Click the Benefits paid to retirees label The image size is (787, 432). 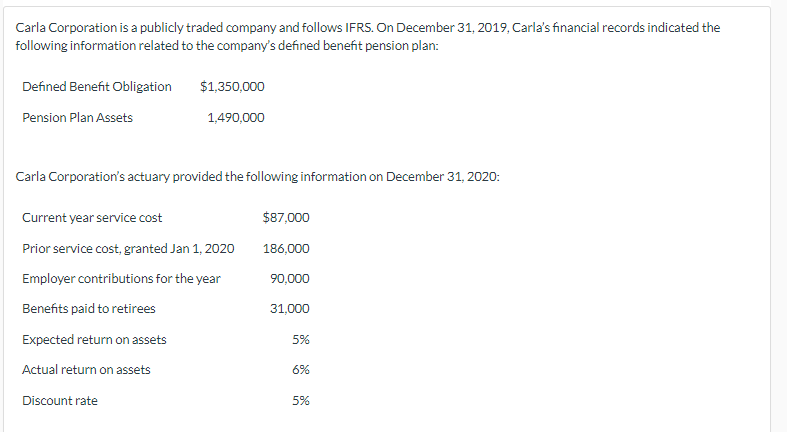point(88,309)
